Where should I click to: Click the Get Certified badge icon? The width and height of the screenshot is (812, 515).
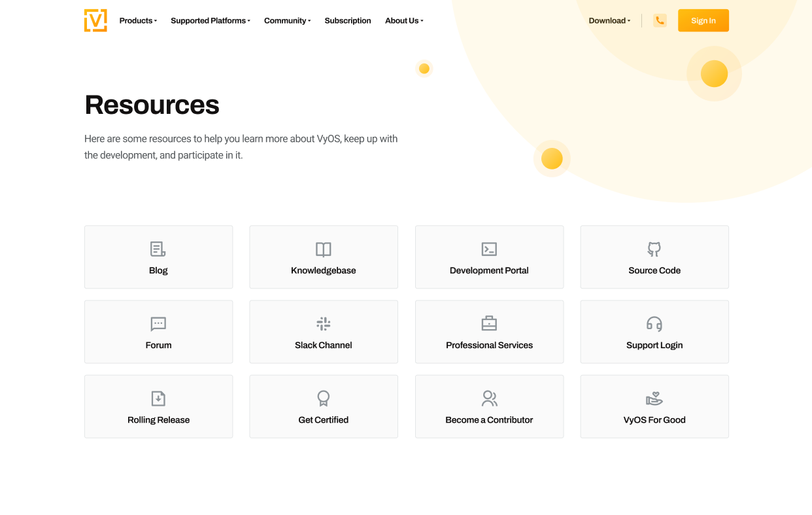(323, 398)
